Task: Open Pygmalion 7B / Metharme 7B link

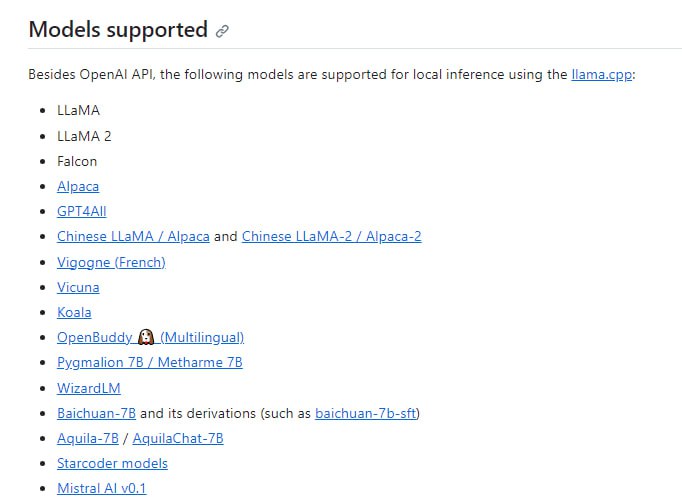Action: [149, 362]
